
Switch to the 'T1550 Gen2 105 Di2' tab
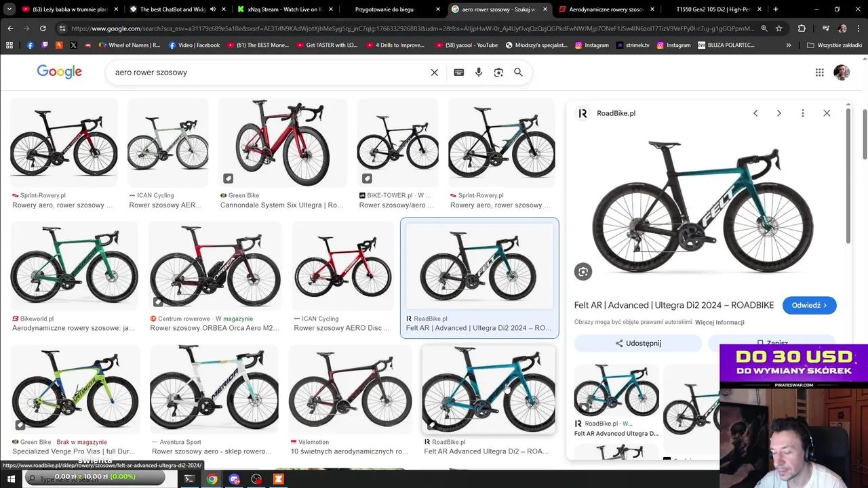pyautogui.click(x=712, y=9)
